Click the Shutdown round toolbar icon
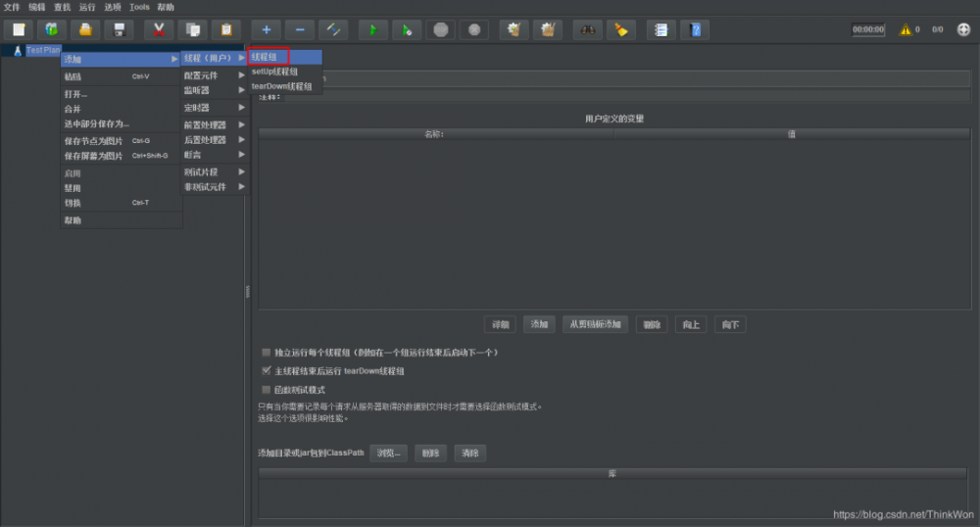Image resolution: width=980 pixels, height=527 pixels. click(x=474, y=29)
